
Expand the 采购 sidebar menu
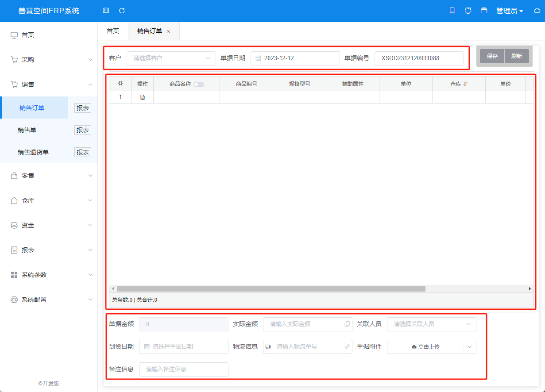tap(49, 60)
